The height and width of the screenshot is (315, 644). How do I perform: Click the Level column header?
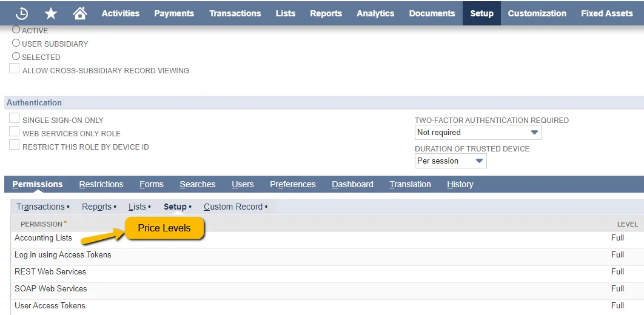(x=628, y=224)
